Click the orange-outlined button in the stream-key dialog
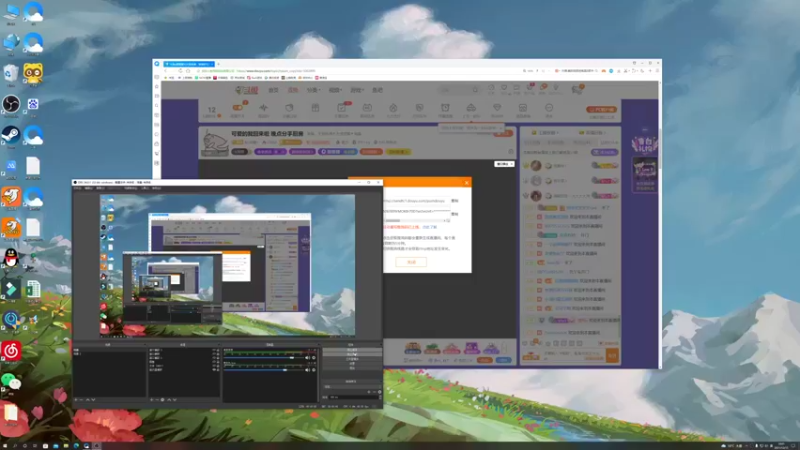This screenshot has height=450, width=800. point(411,262)
